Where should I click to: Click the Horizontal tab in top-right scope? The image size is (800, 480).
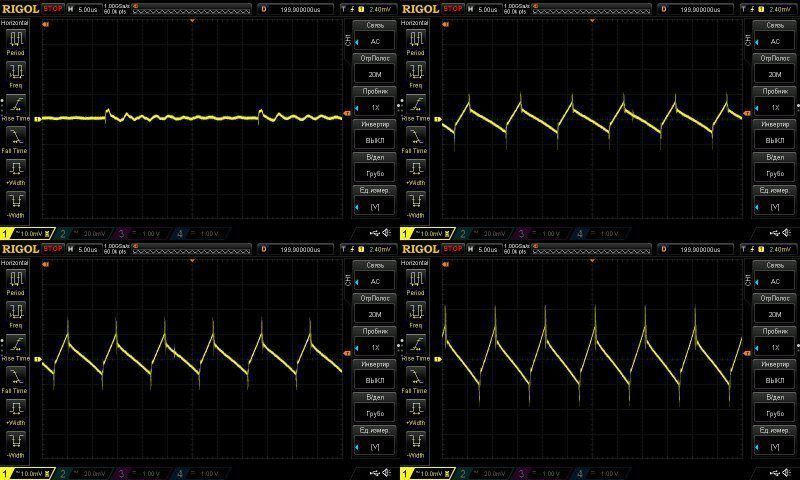(x=415, y=23)
